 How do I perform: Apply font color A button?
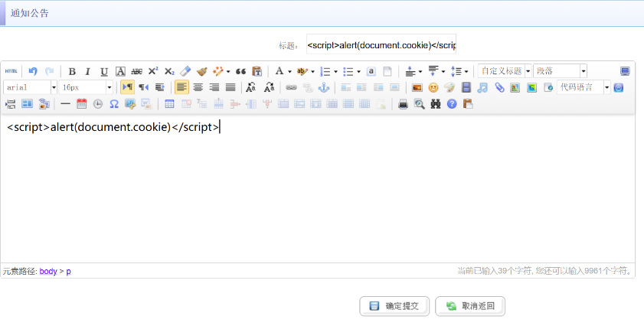click(x=280, y=71)
